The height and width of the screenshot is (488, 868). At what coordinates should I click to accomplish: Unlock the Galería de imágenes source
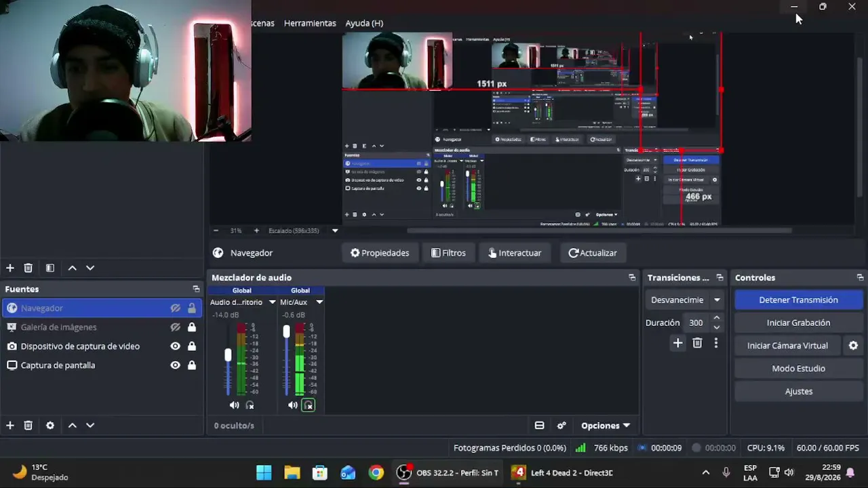pos(192,327)
